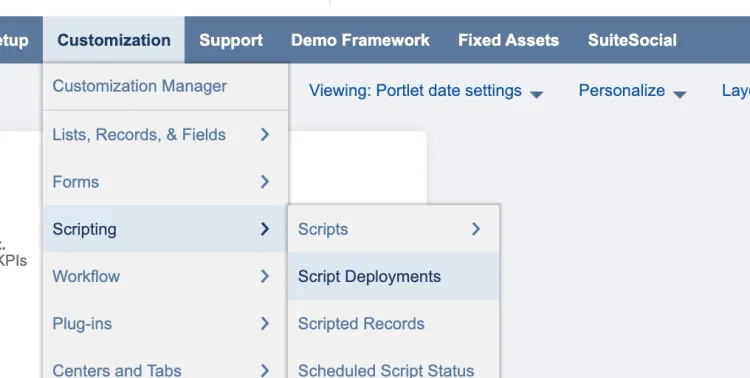Screen dimensions: 750x378
Task: Expand the chevron next to Workflow
Action: (x=265, y=277)
